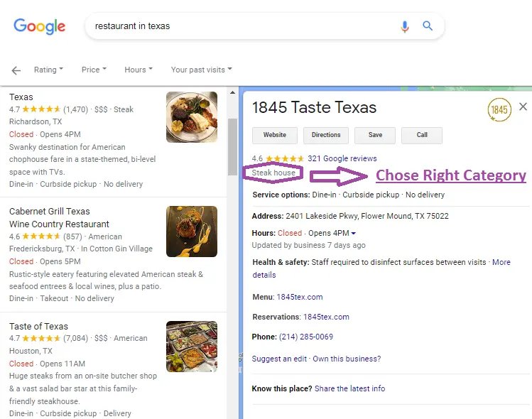Expand opening hours next to Opens 4PM
Viewport: 532px width, 419px height.
354,233
